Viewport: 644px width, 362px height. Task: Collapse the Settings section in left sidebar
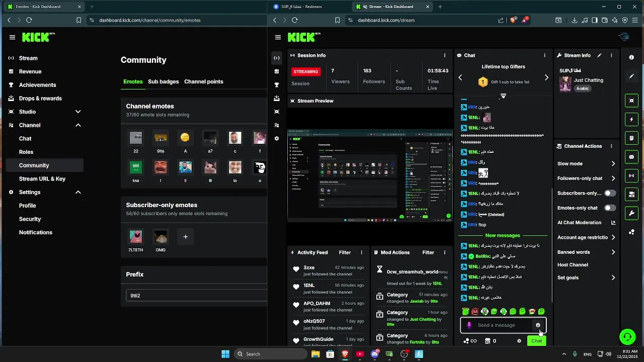[78, 192]
